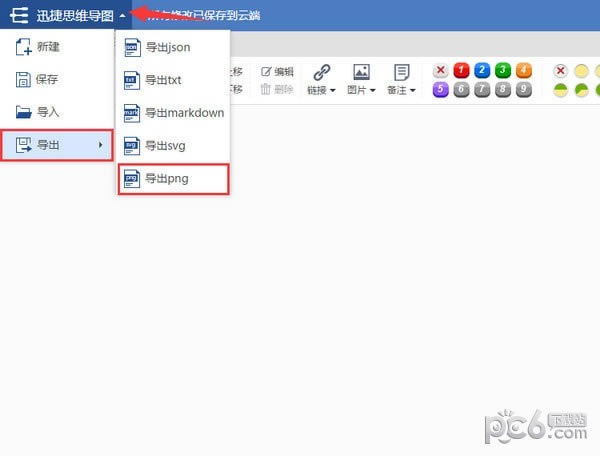Export the map as txt
The image size is (600, 456).
click(x=173, y=80)
